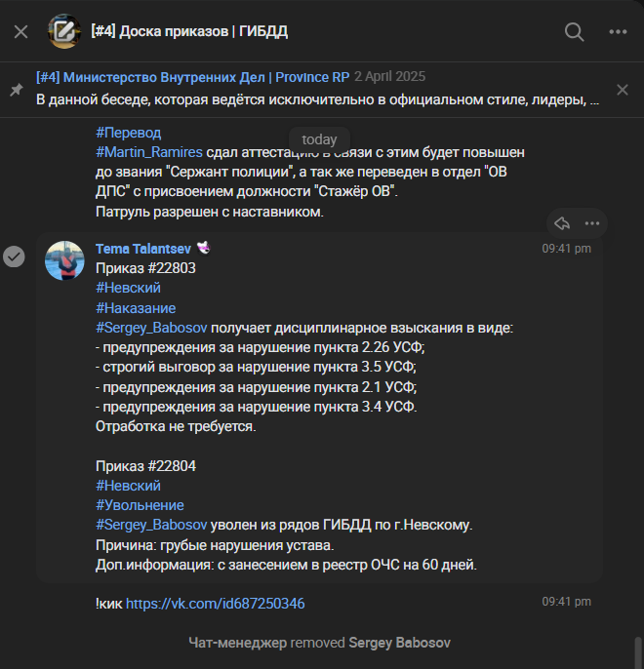Click the 'today' date badge

pyautogui.click(x=319, y=139)
